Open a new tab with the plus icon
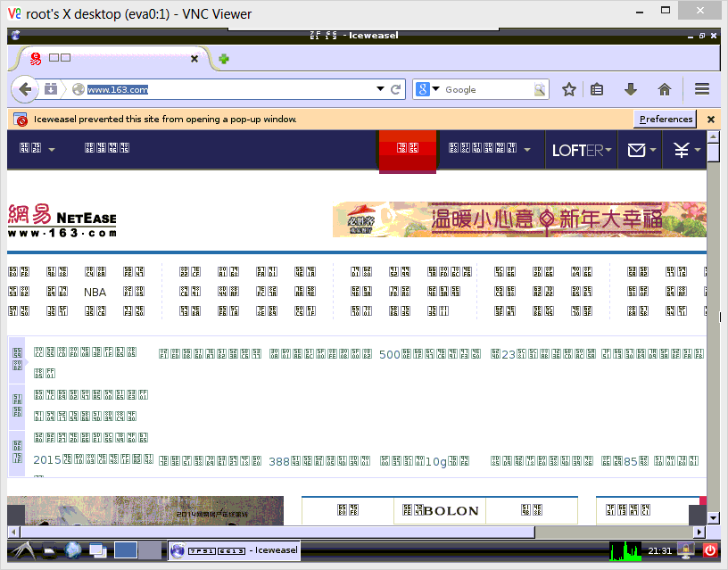The width and height of the screenshot is (728, 570). pos(224,59)
